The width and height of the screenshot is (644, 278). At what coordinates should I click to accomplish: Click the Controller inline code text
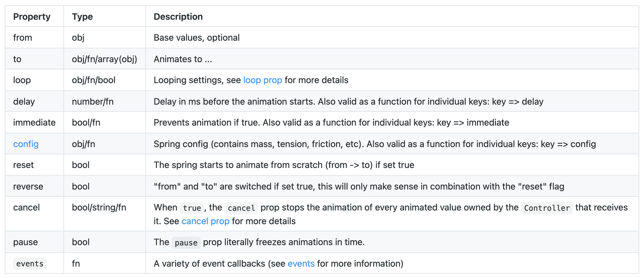[547, 208]
